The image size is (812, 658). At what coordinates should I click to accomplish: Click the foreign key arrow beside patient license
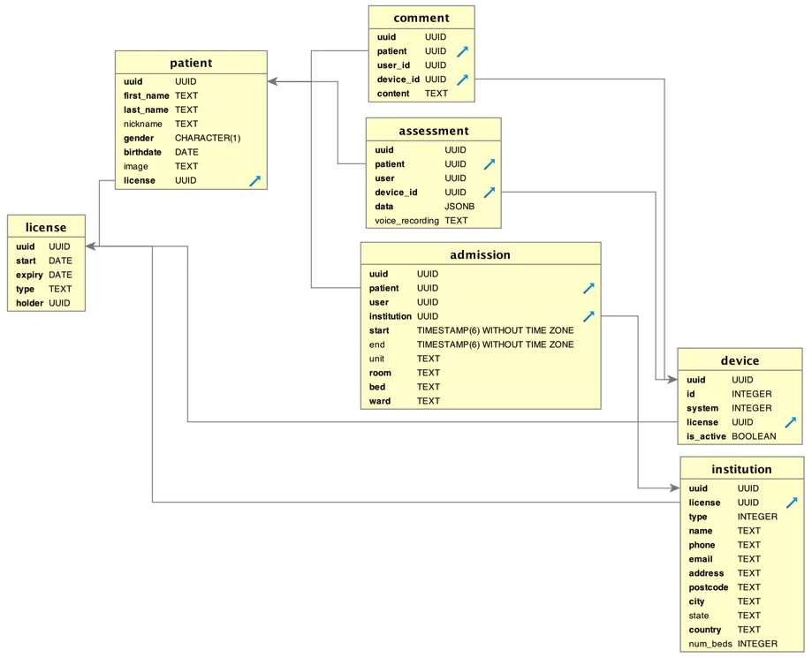coord(254,181)
